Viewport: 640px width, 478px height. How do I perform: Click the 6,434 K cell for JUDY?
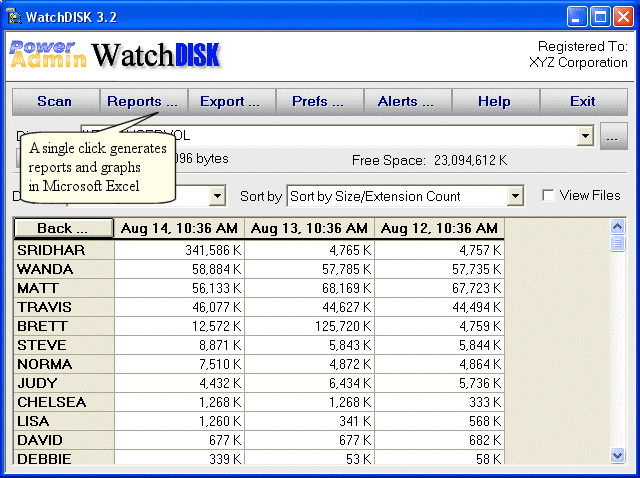(309, 383)
